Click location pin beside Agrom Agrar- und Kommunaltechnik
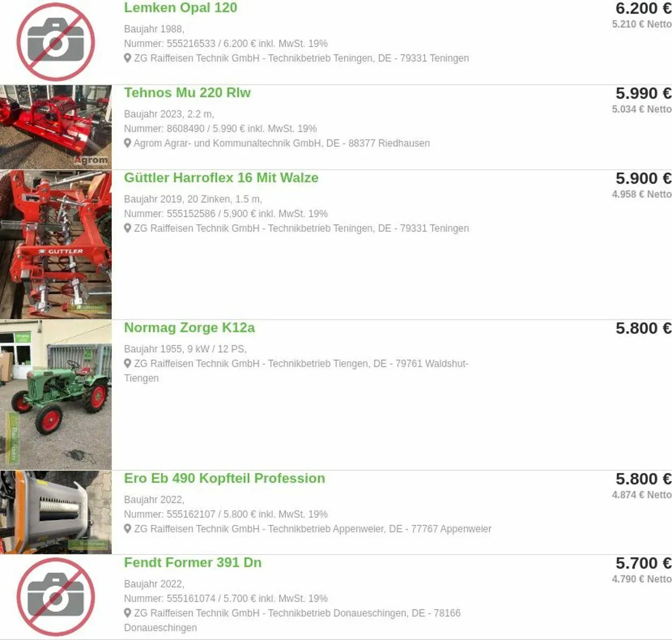Image resolution: width=672 pixels, height=640 pixels. pos(127,143)
